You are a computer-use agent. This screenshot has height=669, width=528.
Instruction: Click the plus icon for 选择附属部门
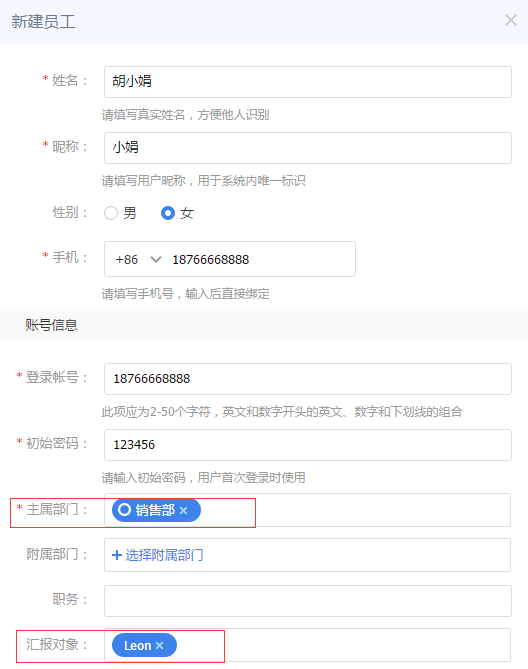click(x=116, y=555)
